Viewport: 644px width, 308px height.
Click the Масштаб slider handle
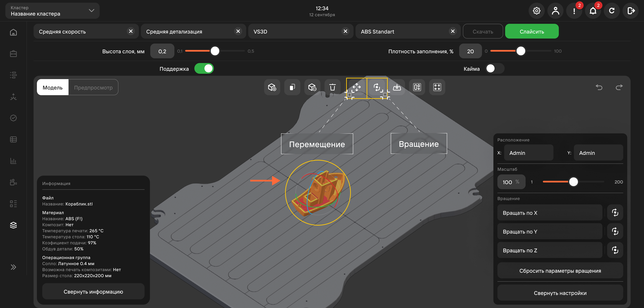point(574,182)
